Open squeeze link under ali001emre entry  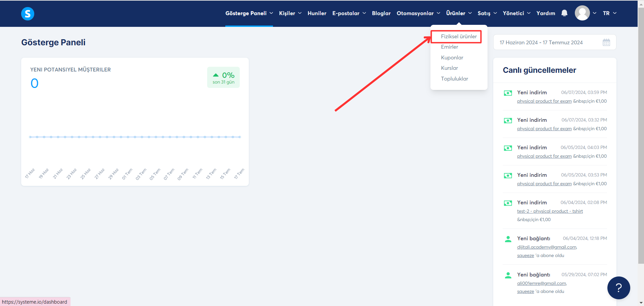(525, 292)
